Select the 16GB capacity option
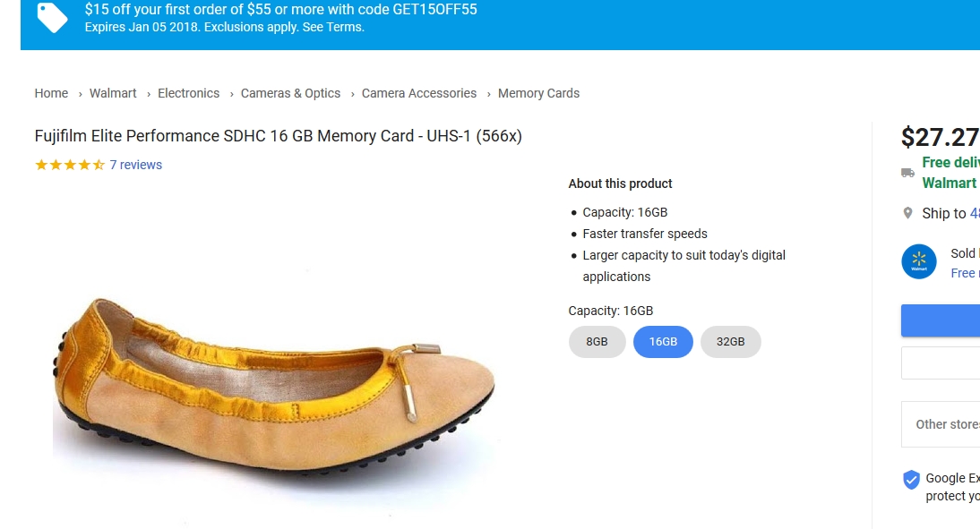Screen dimensions: 980x529 [663, 342]
